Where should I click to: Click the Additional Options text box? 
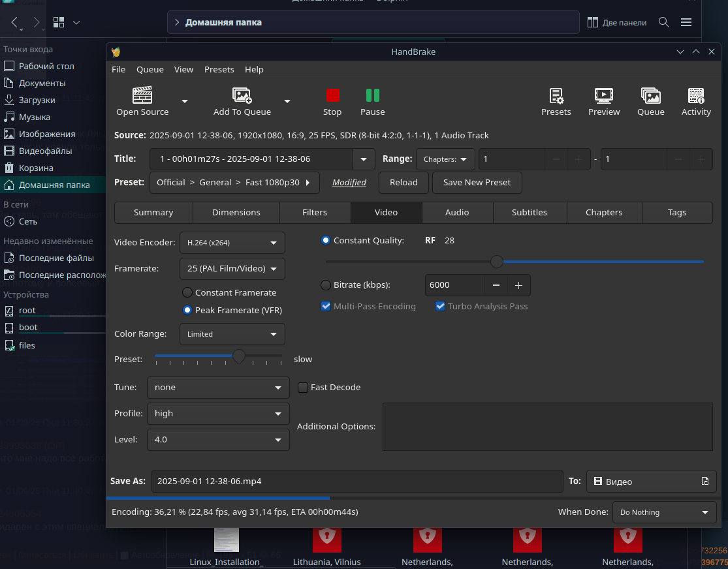(x=547, y=427)
